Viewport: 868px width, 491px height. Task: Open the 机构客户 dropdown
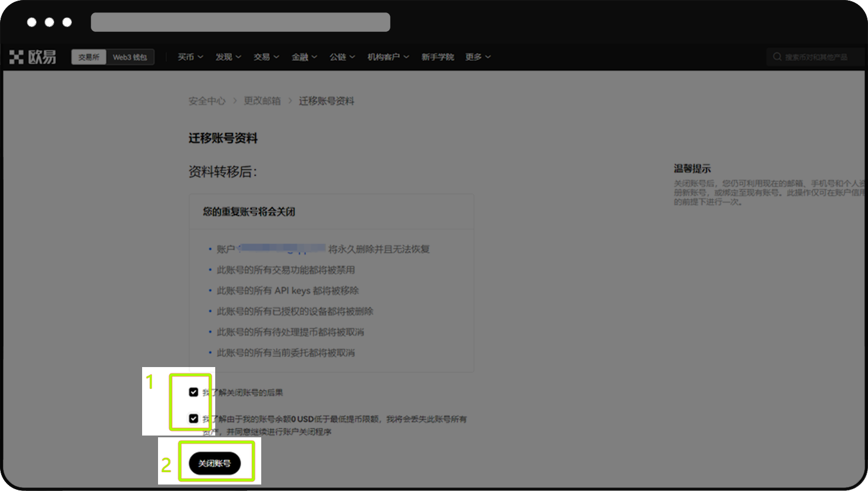(388, 57)
